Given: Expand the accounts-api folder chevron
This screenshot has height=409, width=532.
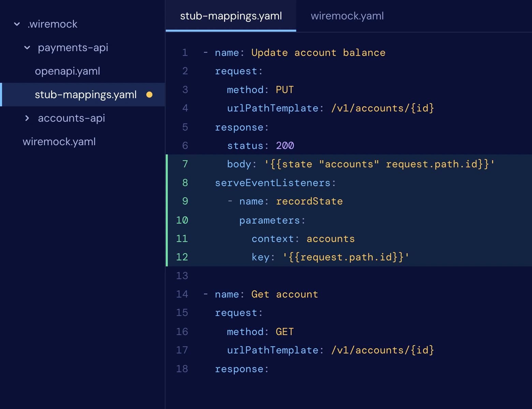Looking at the screenshot, I should 27,118.
